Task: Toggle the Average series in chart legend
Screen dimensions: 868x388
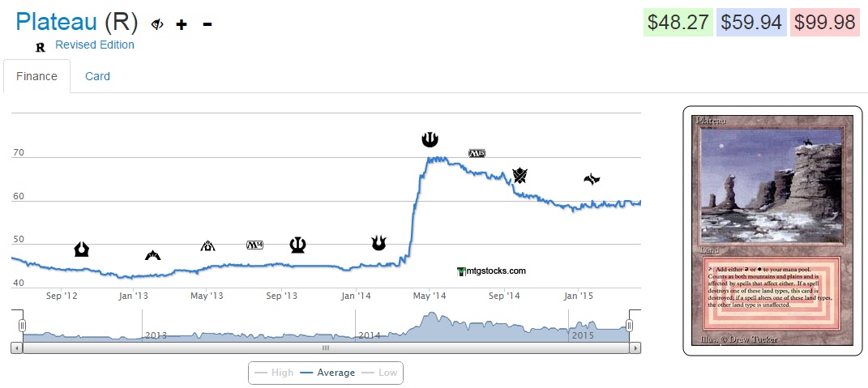Action: [327, 373]
